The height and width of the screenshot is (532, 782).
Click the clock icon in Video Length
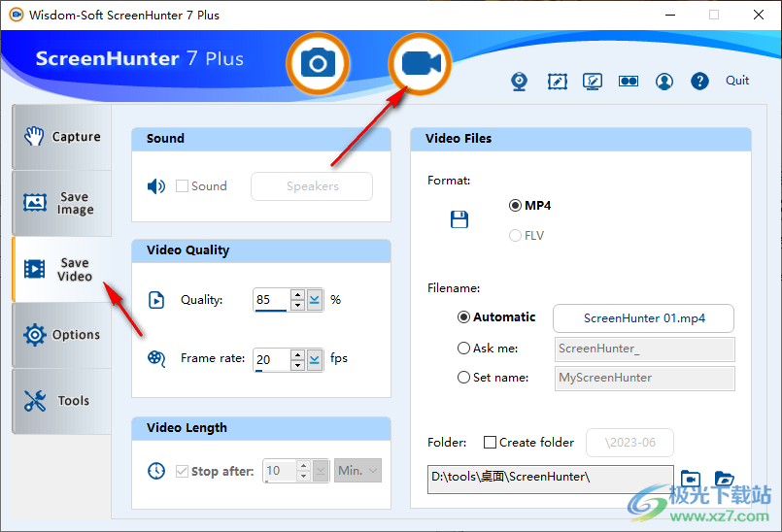(156, 471)
